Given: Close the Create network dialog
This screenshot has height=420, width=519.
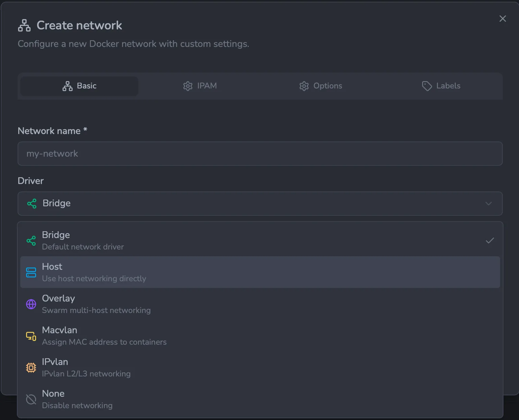Looking at the screenshot, I should click(502, 19).
